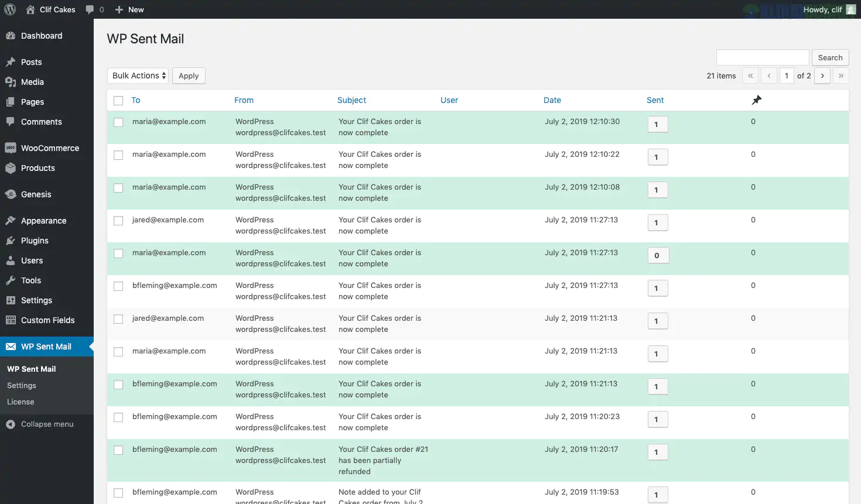The width and height of the screenshot is (861, 504).
Task: Click the Search button
Action: (x=830, y=57)
